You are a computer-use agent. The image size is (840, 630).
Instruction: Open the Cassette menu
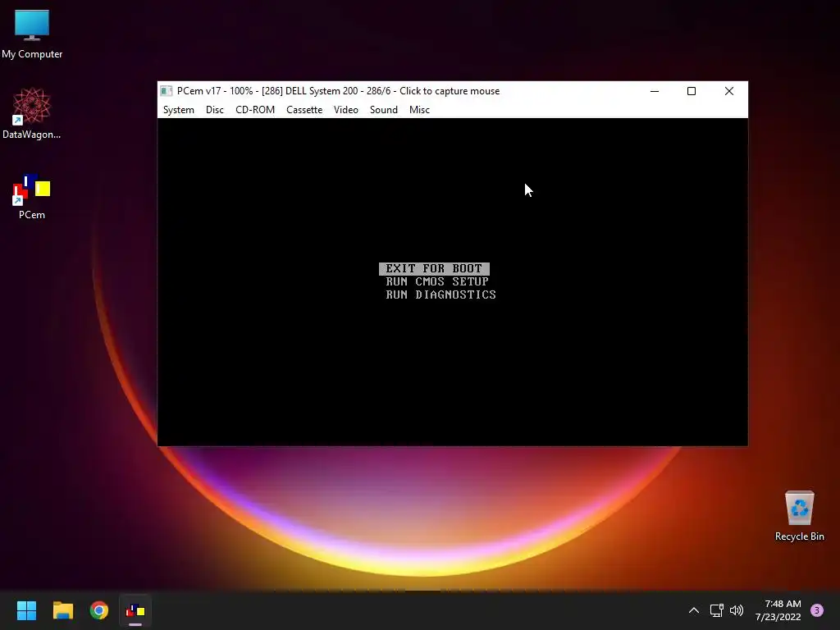pos(304,110)
